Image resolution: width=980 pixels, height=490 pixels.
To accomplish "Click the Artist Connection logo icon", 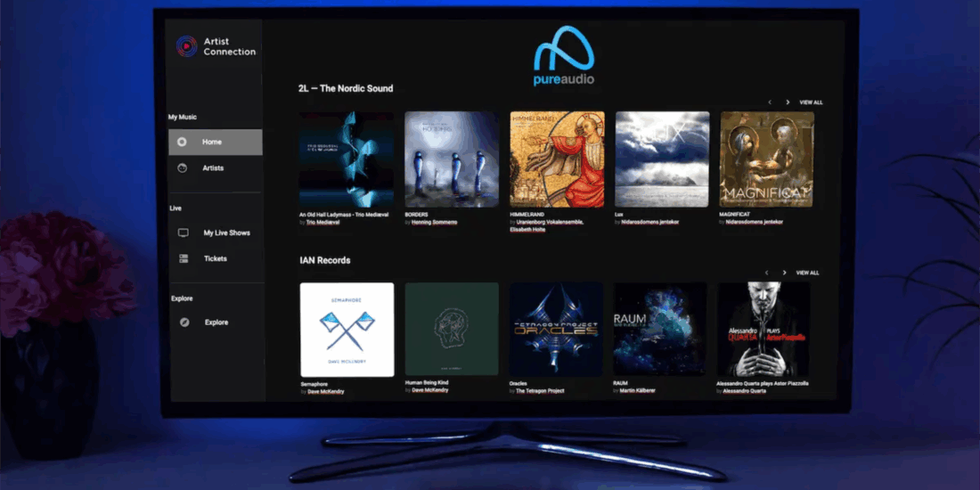I will [x=186, y=46].
